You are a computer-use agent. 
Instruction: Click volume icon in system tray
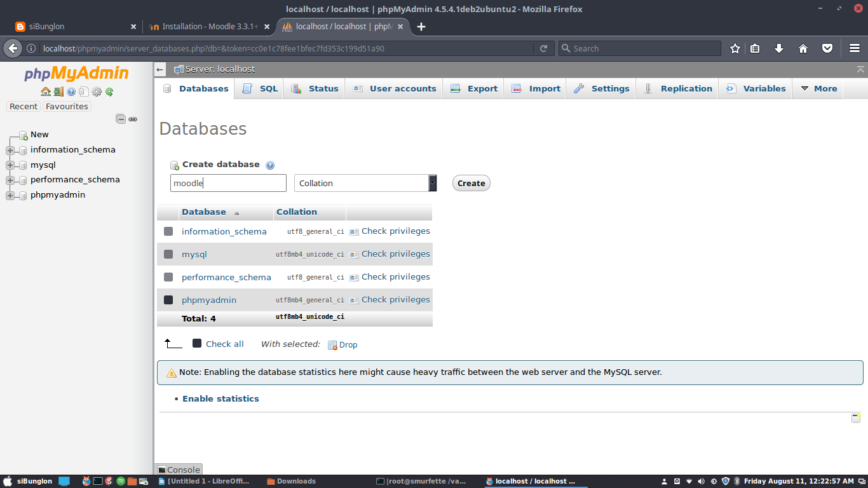coord(701,482)
